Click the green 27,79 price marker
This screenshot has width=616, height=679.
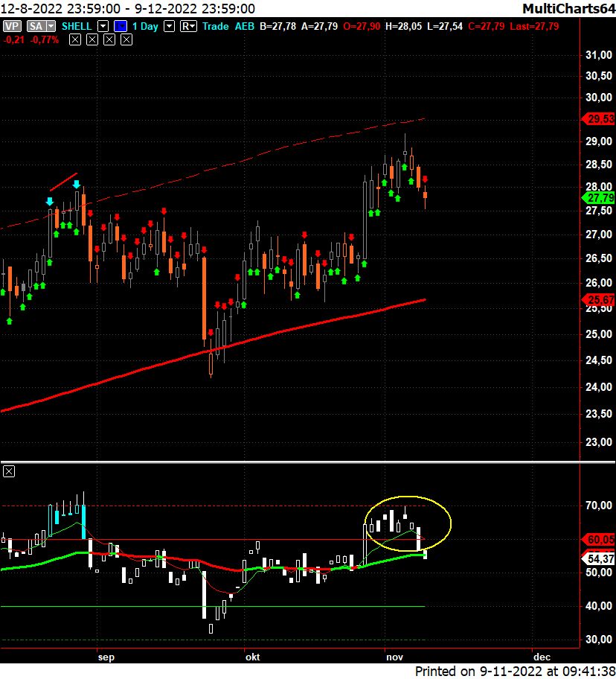coord(600,198)
